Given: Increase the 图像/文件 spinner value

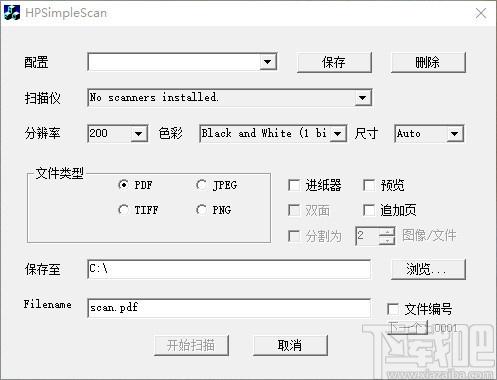Looking at the screenshot, I should tap(387, 231).
